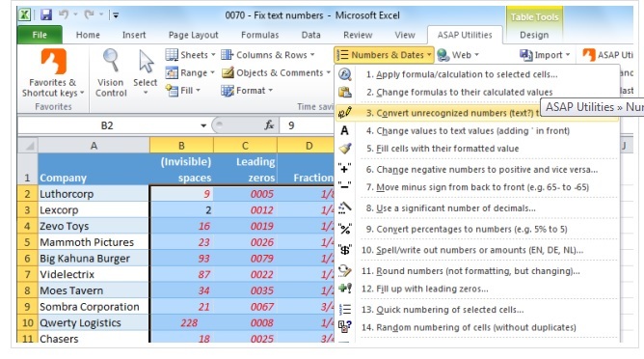Click the percent icon beside item 9
This screenshot has height=359, width=644.
344,229
